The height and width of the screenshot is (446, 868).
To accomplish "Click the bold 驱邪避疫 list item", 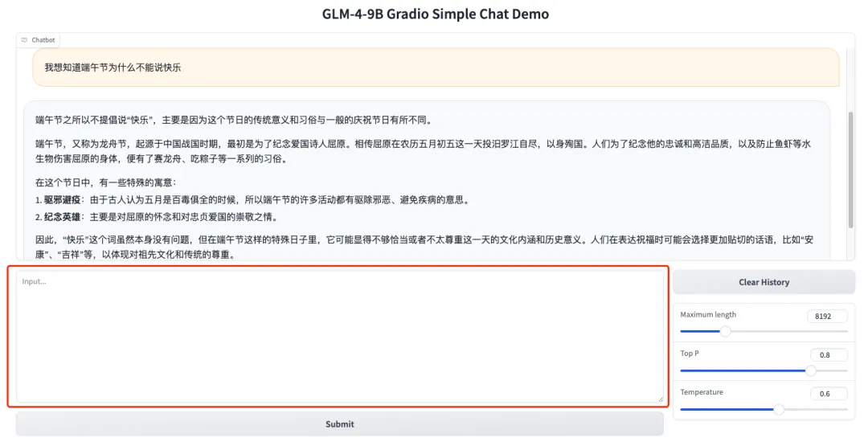I will (x=62, y=200).
